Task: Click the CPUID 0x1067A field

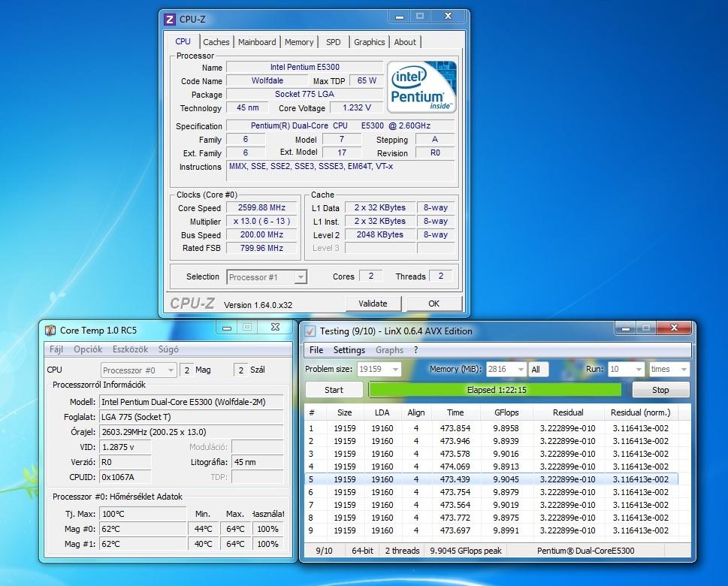Action: coord(125,477)
